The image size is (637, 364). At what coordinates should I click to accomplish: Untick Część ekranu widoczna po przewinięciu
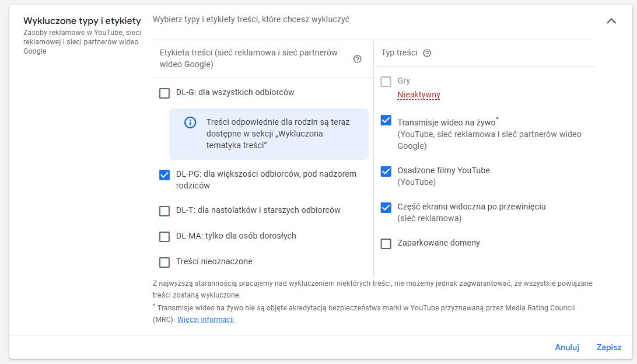click(x=386, y=207)
